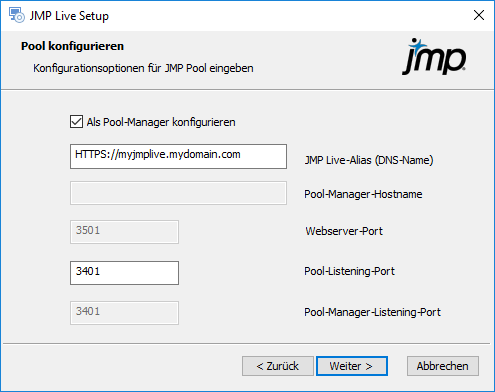Screen dimensions: 495x392
Task: Click the 'Webserver-Port' label
Action: click(x=344, y=231)
